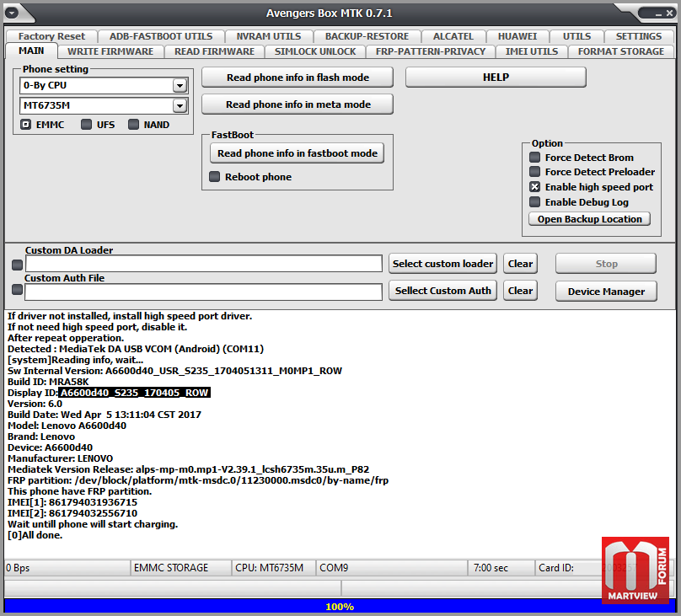Click the highlighted Display ID value
This screenshot has height=616, width=681.
tap(135, 393)
